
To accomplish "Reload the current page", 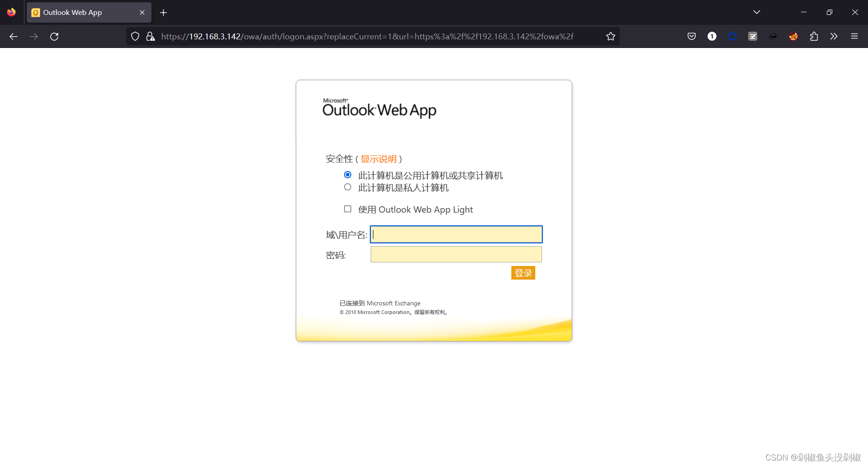I will pos(54,37).
